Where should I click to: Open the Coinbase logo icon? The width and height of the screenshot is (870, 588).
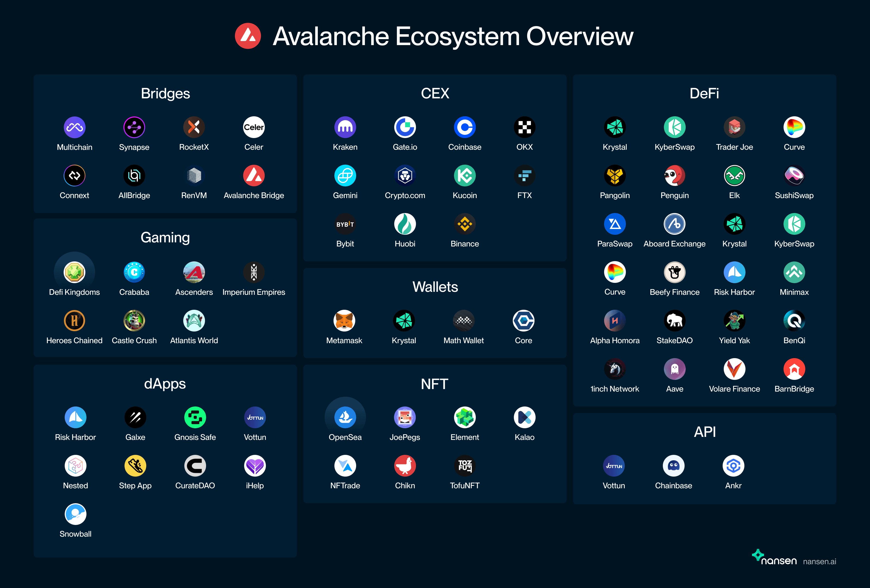coord(465,127)
